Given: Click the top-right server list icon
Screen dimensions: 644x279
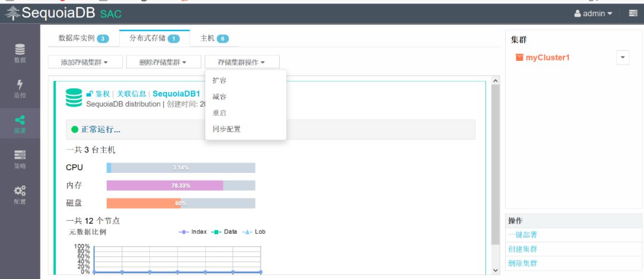Looking at the screenshot, I should click(x=633, y=14).
